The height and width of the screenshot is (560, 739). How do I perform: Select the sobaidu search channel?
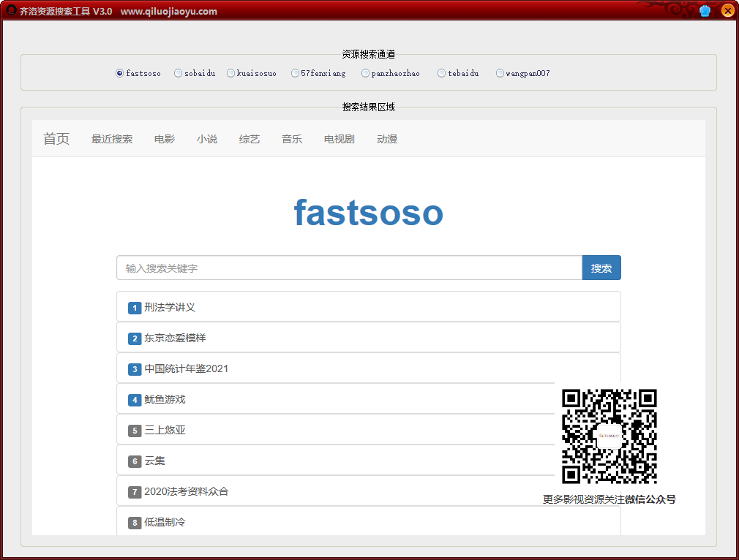(x=195, y=73)
